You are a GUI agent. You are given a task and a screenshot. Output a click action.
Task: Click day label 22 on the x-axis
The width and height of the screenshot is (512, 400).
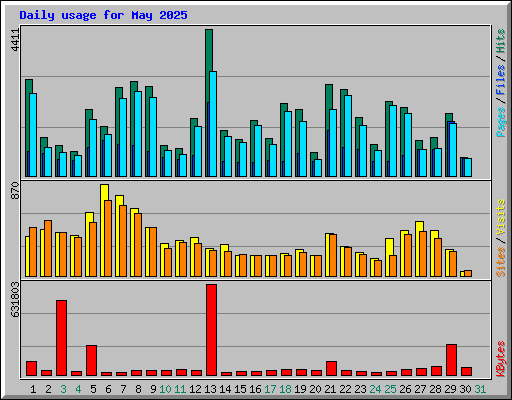tap(345, 389)
